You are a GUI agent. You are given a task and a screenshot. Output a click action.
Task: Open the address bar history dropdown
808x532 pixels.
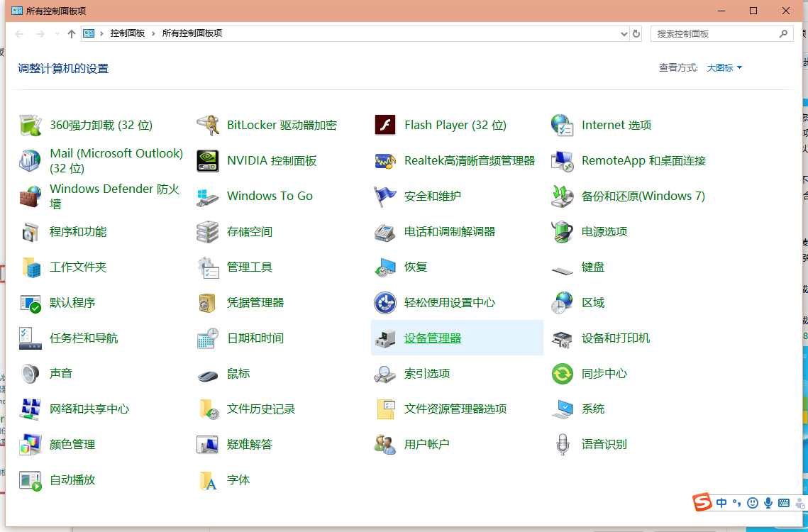624,33
